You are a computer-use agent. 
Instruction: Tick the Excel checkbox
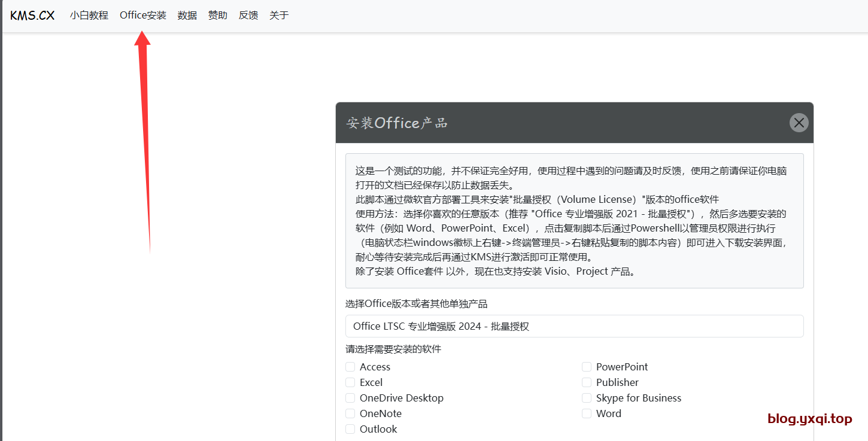(350, 382)
